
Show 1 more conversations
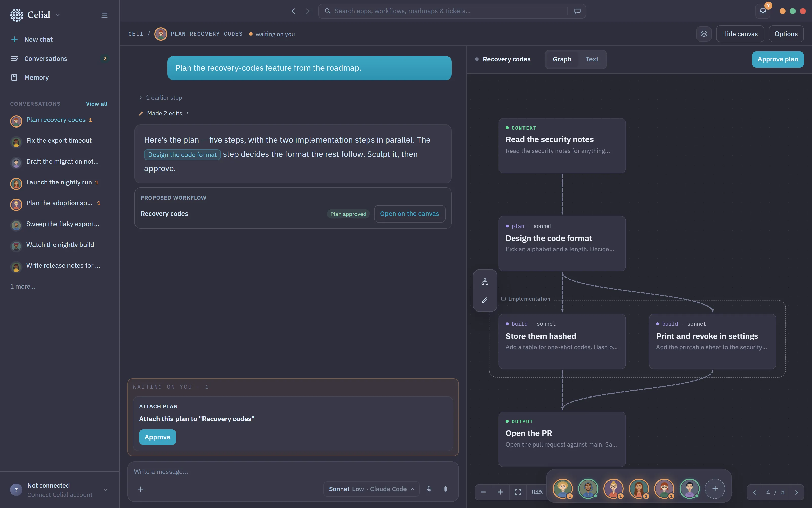(x=23, y=287)
